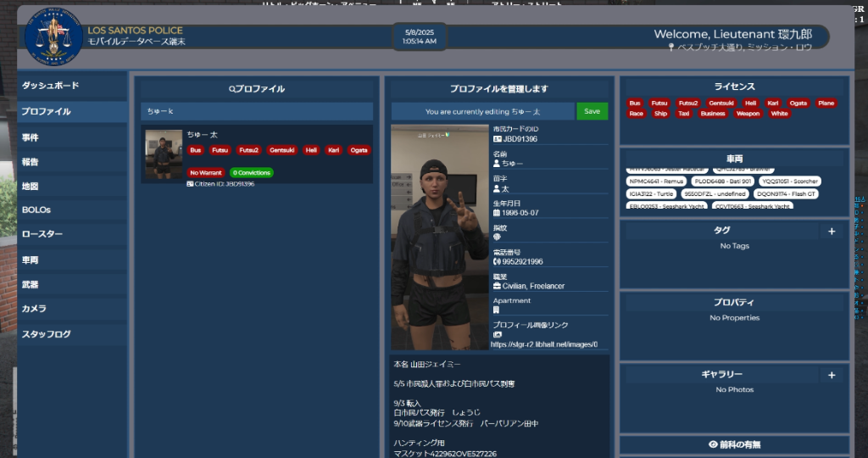The height and width of the screenshot is (458, 868).
Task: Click into the profile notes text area
Action: (x=498, y=407)
